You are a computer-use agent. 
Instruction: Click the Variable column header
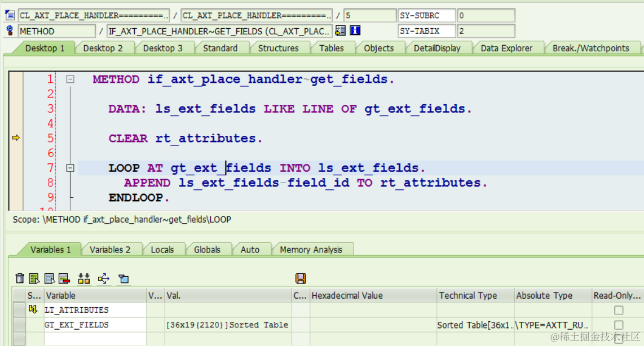(x=95, y=295)
